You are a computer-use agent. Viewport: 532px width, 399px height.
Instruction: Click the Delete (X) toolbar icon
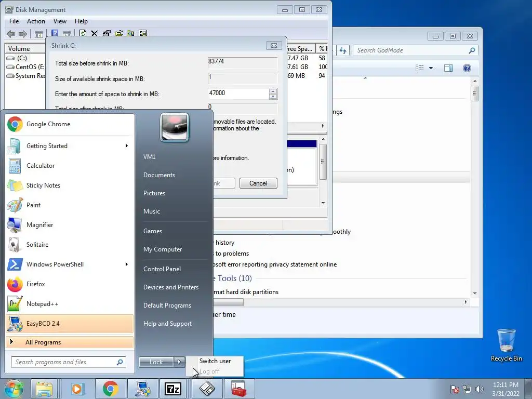pos(95,33)
